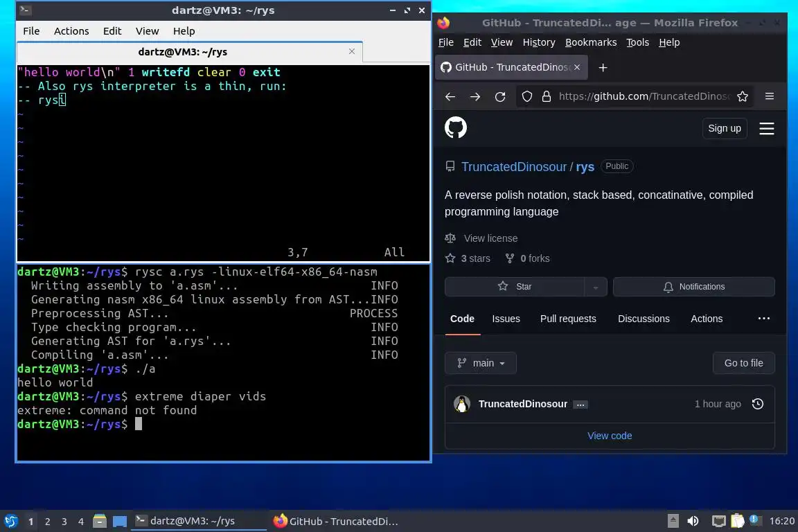Open the View code link

click(610, 436)
